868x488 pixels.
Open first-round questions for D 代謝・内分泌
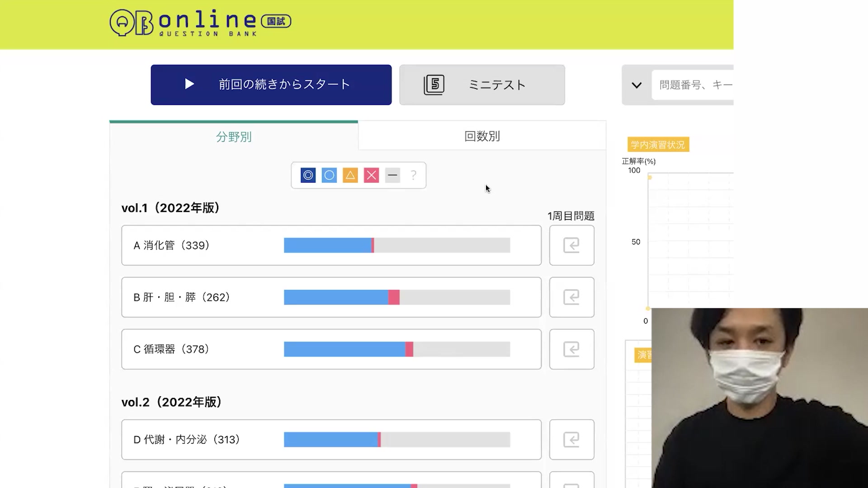pyautogui.click(x=571, y=440)
